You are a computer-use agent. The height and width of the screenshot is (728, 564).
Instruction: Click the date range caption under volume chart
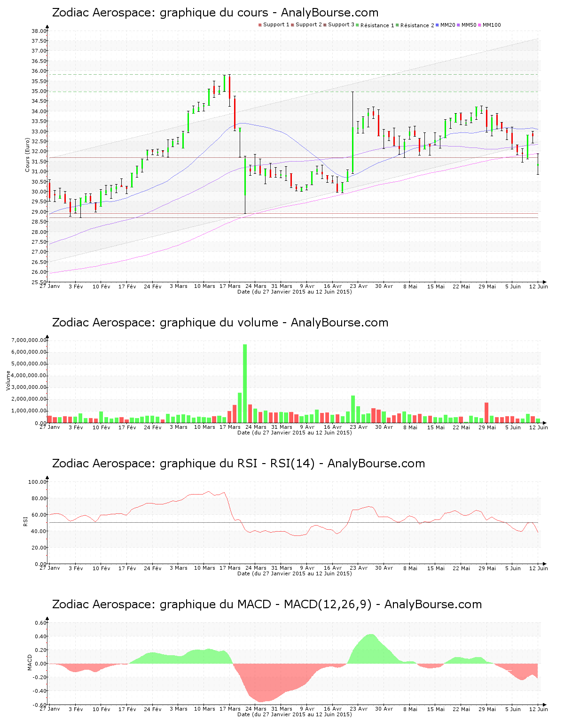(x=295, y=433)
